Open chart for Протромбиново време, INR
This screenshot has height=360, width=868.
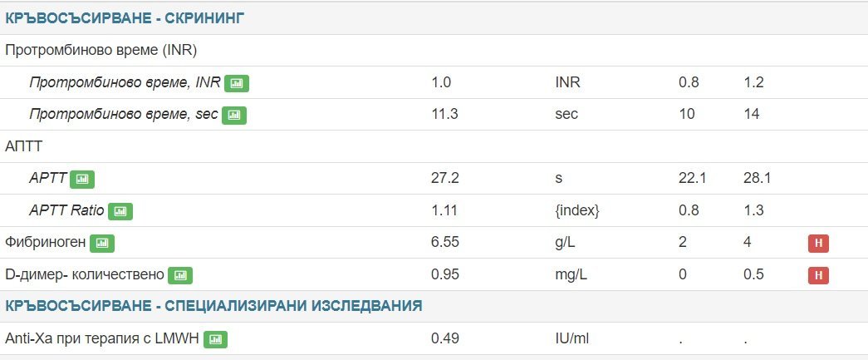(x=237, y=83)
